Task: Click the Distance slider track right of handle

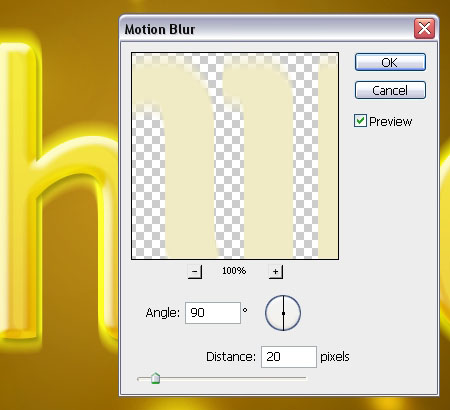Action: (x=233, y=378)
